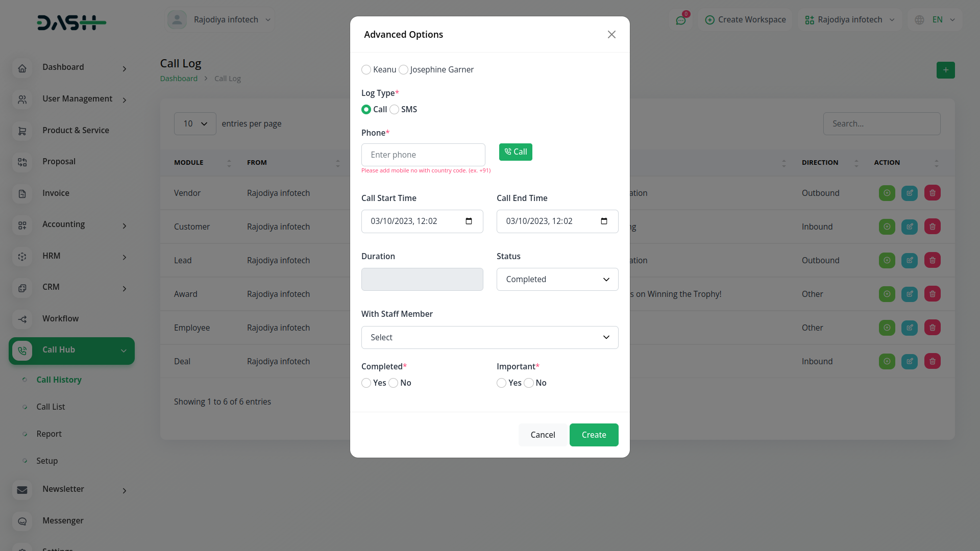Select the SMS log type radio
980x551 pixels.
coord(394,110)
